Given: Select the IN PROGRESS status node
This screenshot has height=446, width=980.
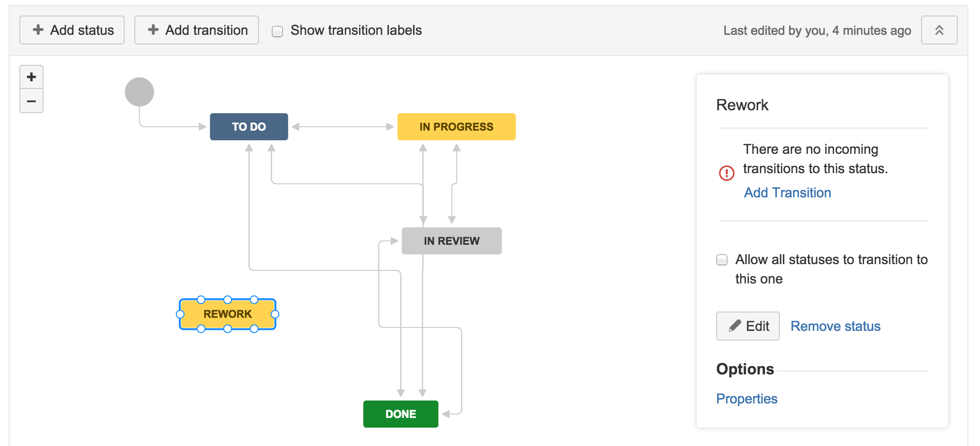Looking at the screenshot, I should [456, 127].
